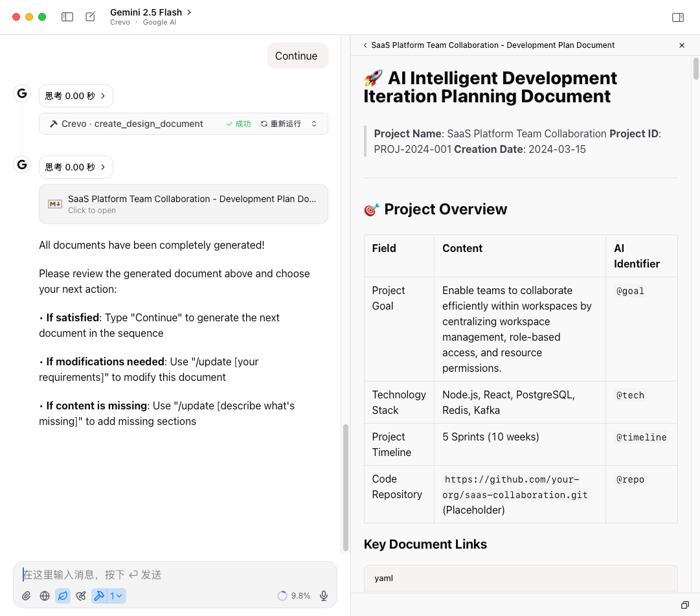
Task: Expand the create_design_document tool call details
Action: 314,124
